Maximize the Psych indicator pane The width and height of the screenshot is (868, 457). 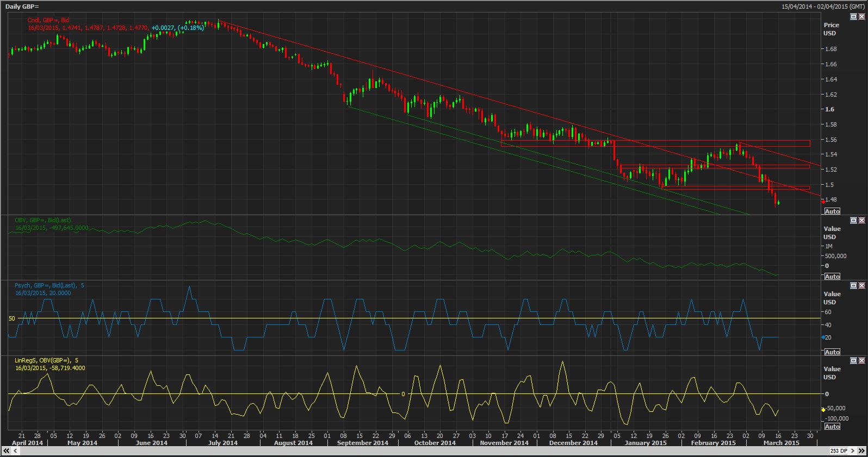pos(853,285)
